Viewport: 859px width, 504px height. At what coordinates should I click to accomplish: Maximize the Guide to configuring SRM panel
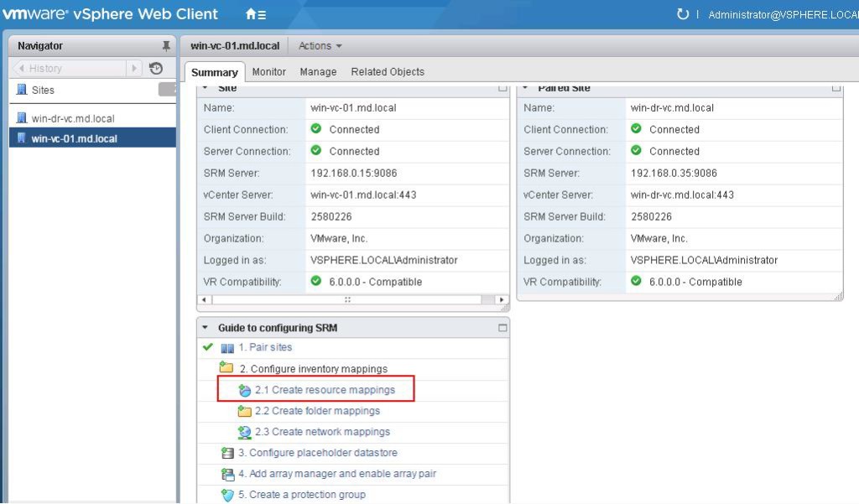[502, 328]
